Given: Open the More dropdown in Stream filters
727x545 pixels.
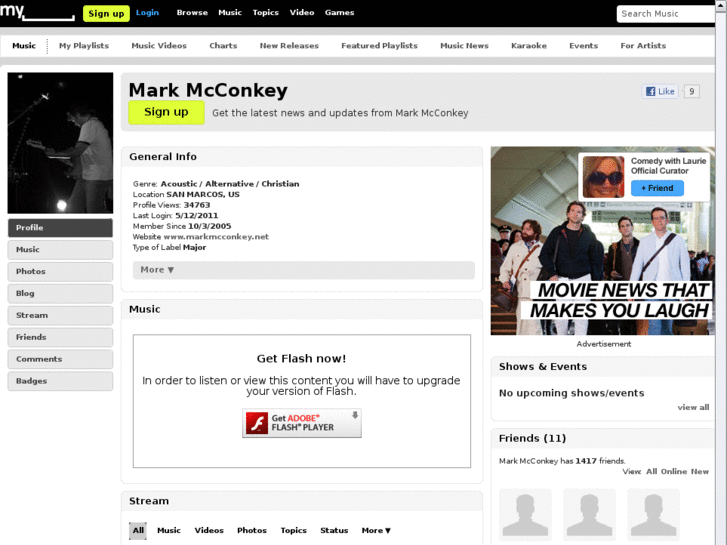Looking at the screenshot, I should [376, 530].
